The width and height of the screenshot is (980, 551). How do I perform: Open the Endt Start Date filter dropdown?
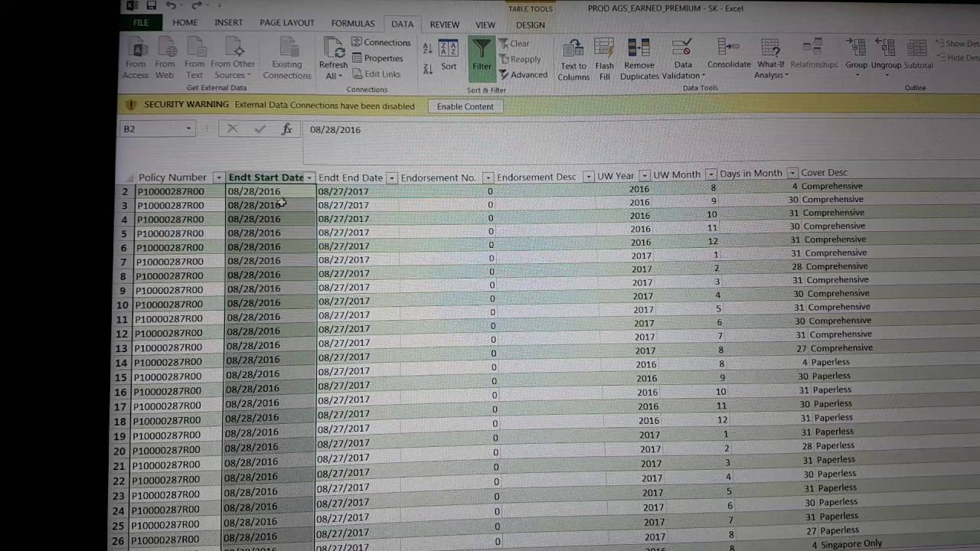coord(309,178)
